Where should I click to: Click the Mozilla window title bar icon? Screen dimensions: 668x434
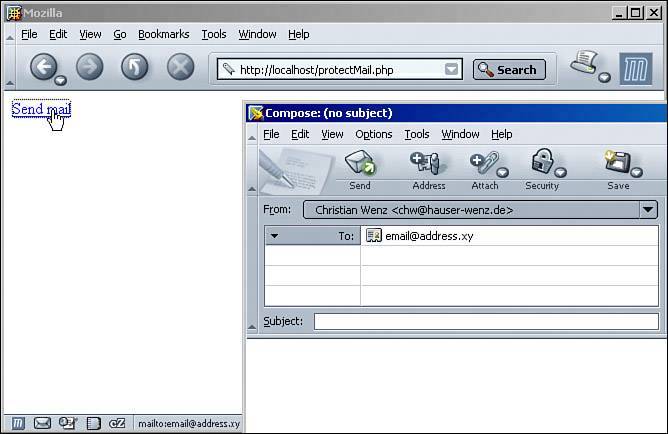click(14, 13)
